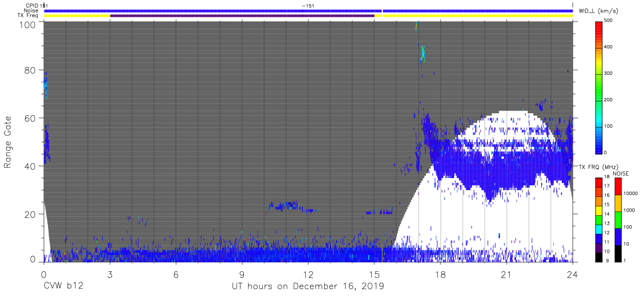Click the 80 tick on Range Gate axis

30,70
